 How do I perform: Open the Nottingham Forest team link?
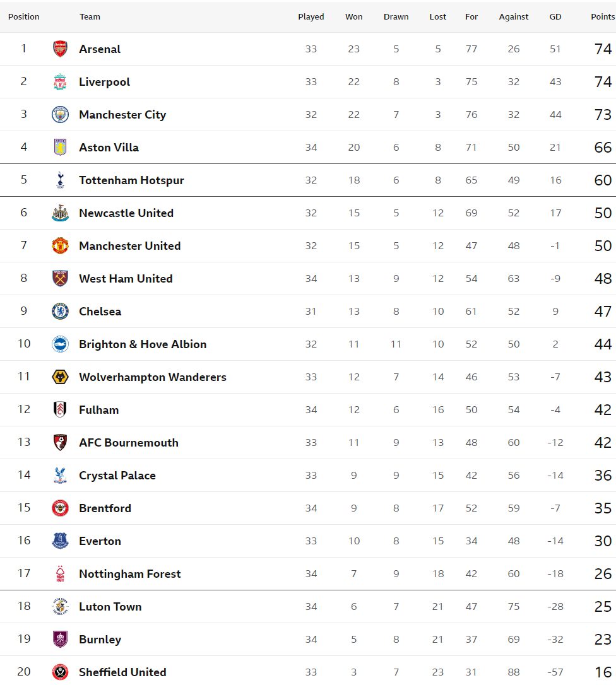(x=130, y=573)
